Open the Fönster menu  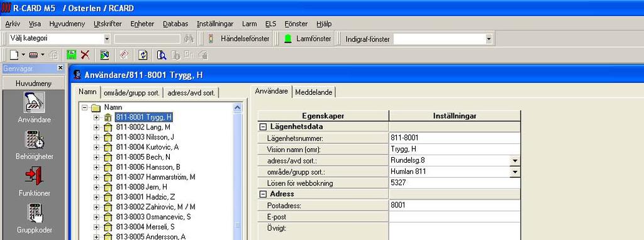296,24
